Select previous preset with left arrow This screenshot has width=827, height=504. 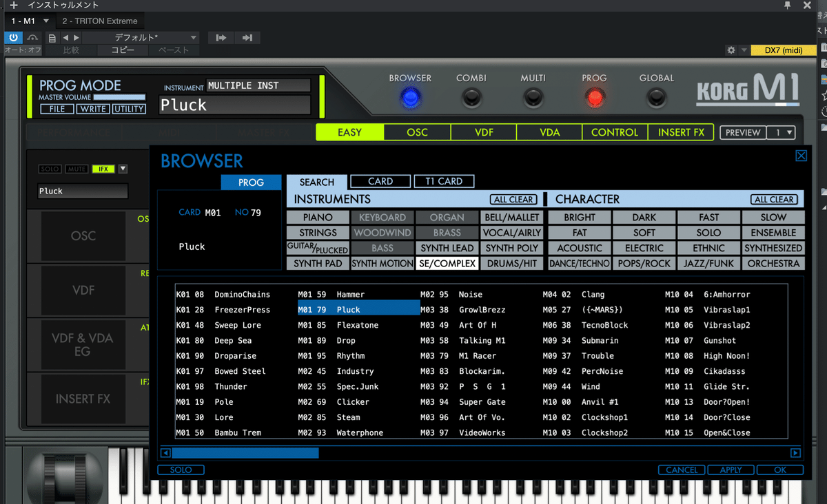point(65,38)
